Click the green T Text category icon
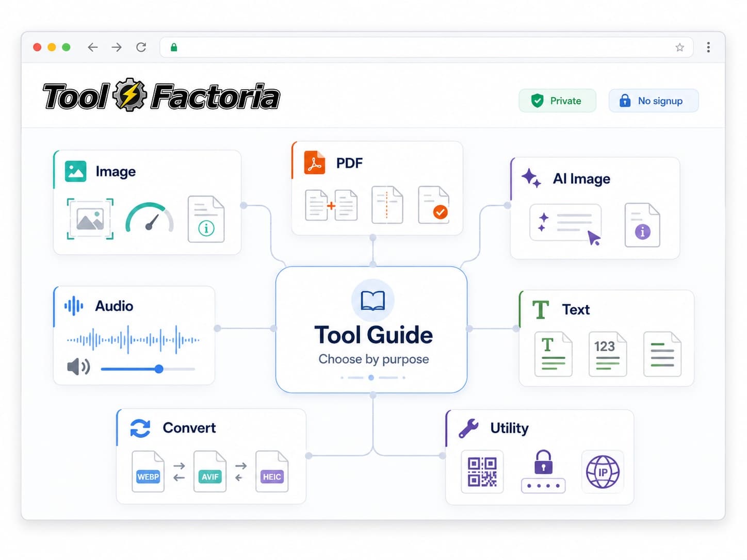The width and height of the screenshot is (747, 560). [x=541, y=309]
